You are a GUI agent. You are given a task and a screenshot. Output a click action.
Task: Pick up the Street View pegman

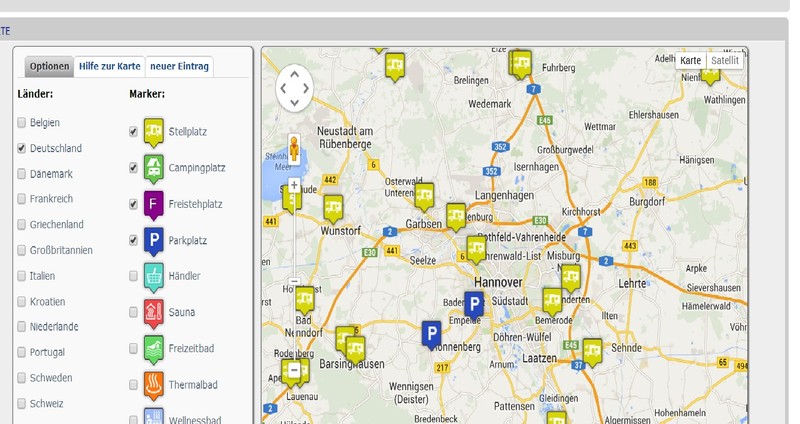[x=294, y=149]
